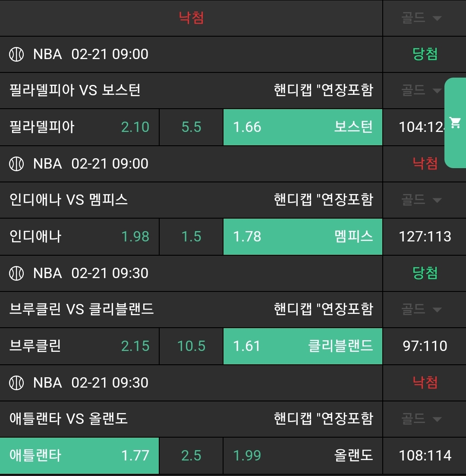Pick 올랜도 at 1.99 odds
This screenshot has width=466, height=476.
[302, 456]
